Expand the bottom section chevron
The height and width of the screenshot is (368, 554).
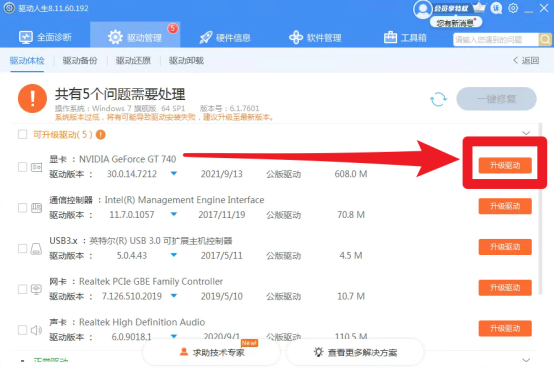[526, 360]
